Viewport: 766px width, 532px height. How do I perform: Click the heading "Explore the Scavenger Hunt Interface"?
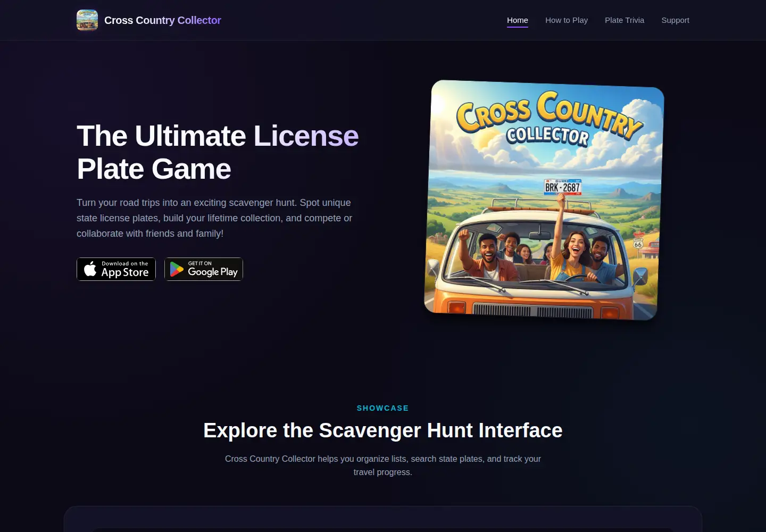pyautogui.click(x=383, y=430)
